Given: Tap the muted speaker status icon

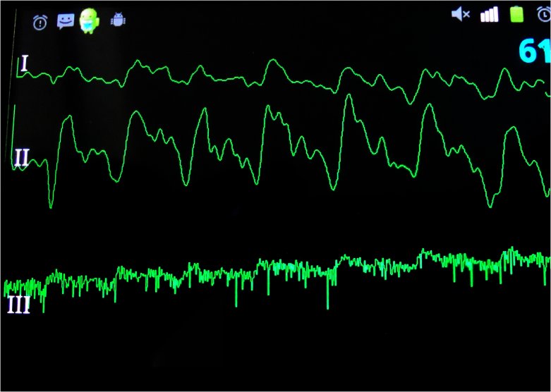Looking at the screenshot, I should pyautogui.click(x=460, y=15).
